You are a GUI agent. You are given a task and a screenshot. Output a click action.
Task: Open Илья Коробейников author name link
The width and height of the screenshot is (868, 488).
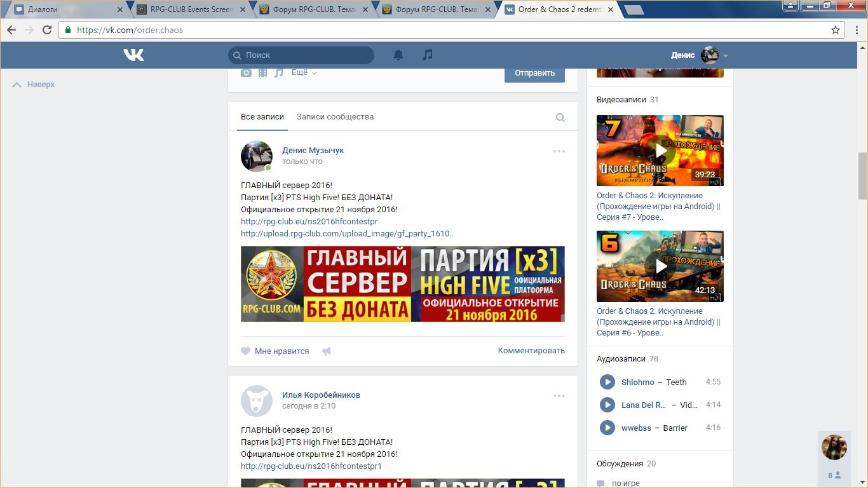321,395
